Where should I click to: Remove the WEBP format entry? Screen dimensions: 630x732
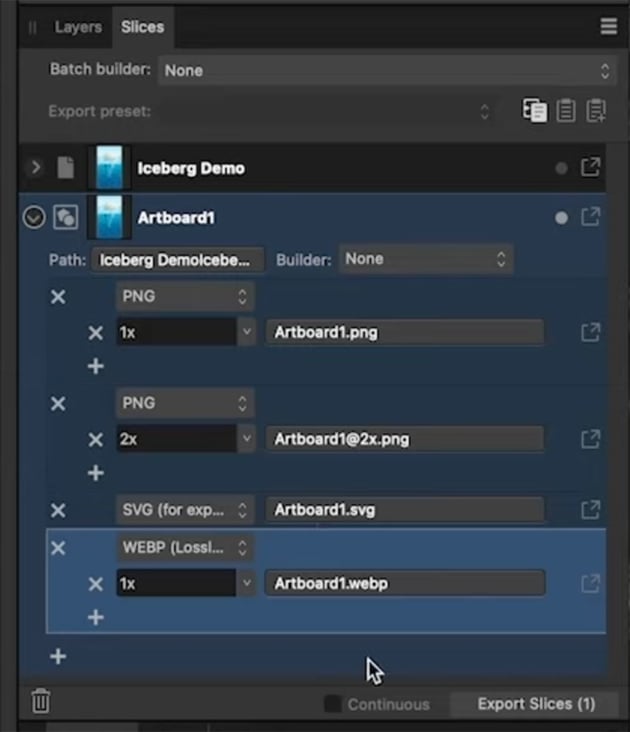tap(58, 548)
